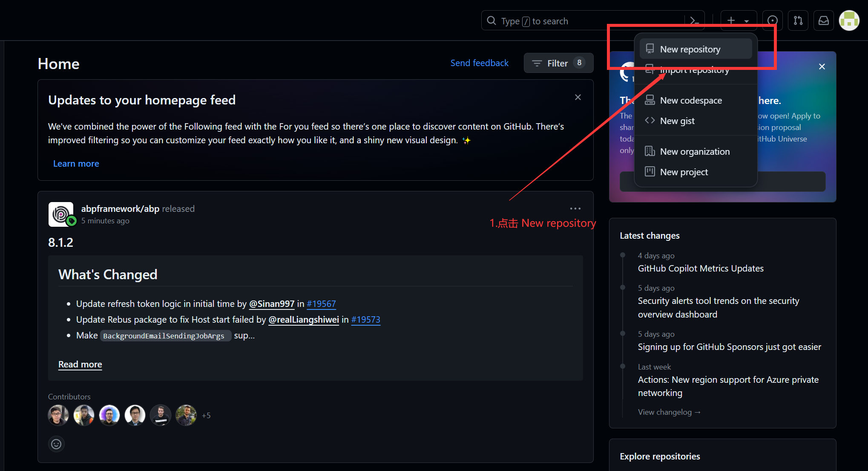
Task: Expand the create-new dropdown caret
Action: click(x=747, y=21)
